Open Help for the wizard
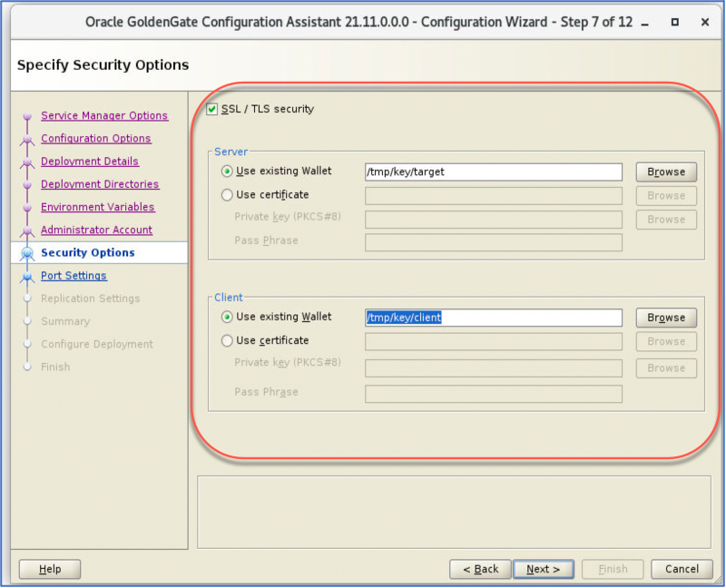Image resolution: width=726 pixels, height=588 pixels. point(50,569)
